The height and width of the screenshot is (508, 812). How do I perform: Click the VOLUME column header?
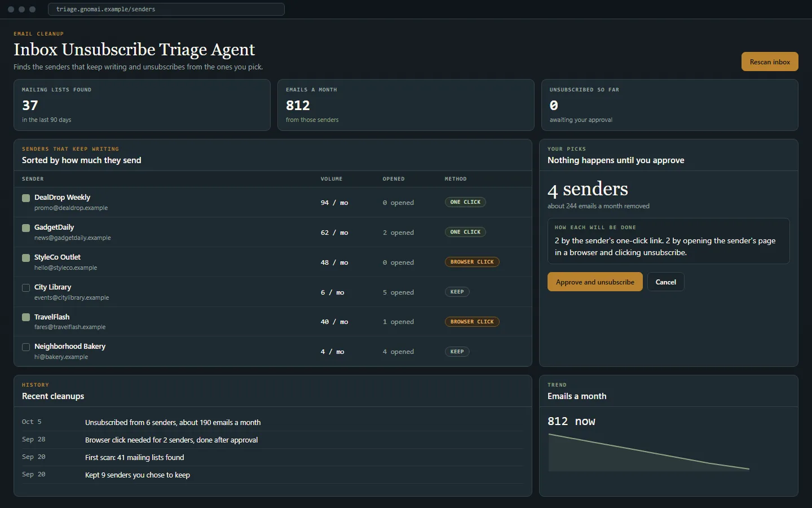pos(332,179)
